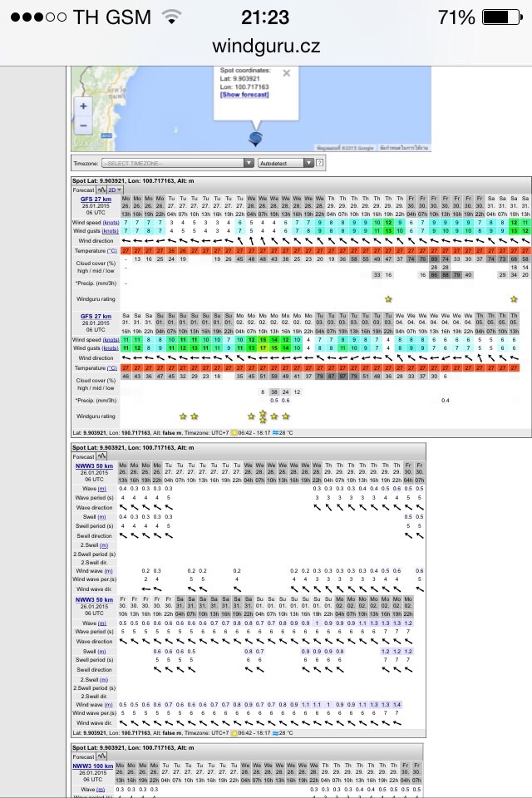The image size is (532, 798).
Task: Click m link beside Swell, NWW3 50 km Mo 26 table
Action: point(101,517)
